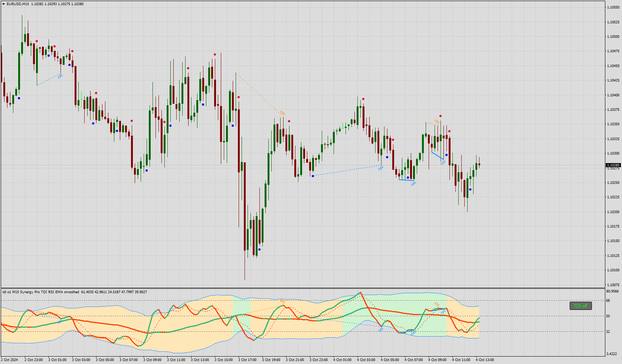Click the blue dot under the lowest candles near 1.10125
This screenshot has width=622, height=364.
click(x=259, y=249)
